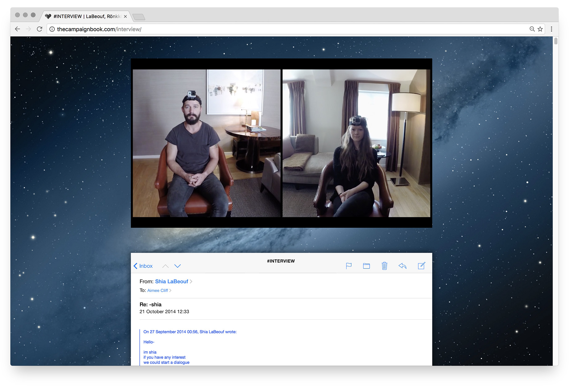Expand chevron next to Shia LaBeouf
The image size is (569, 392).
(x=191, y=281)
